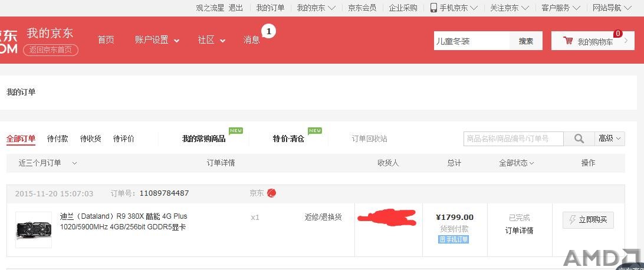Screen dimensions: 644x270
Task: Open 消息 in the nav bar
Action: [x=251, y=40]
